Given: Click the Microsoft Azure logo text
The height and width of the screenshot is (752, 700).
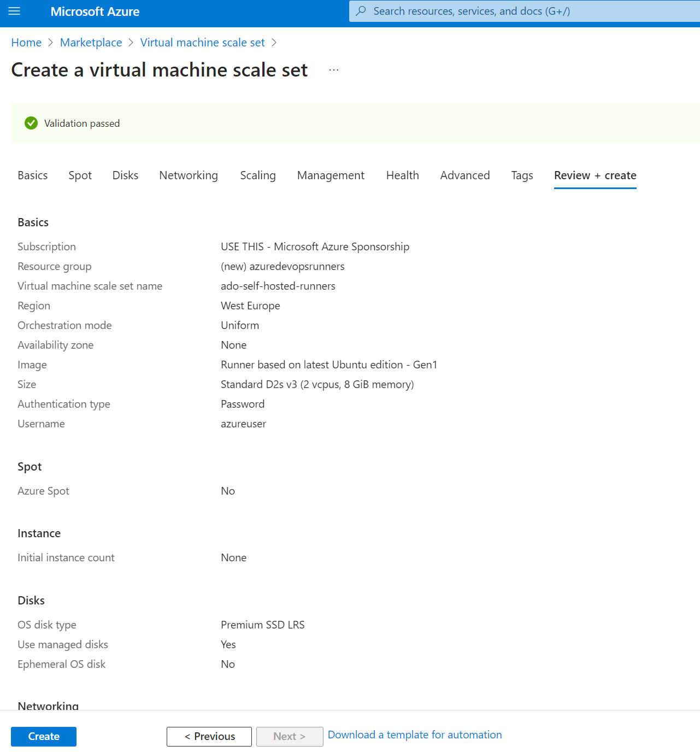Looking at the screenshot, I should point(95,11).
